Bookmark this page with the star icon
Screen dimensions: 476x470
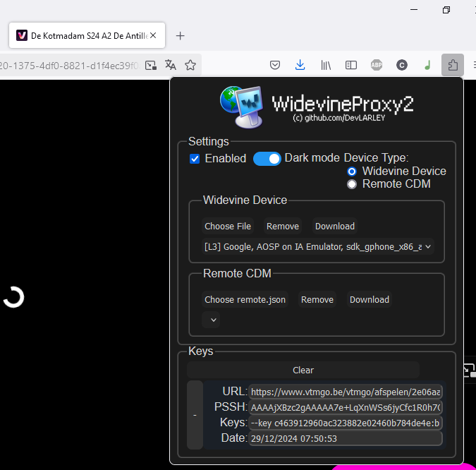click(x=190, y=65)
